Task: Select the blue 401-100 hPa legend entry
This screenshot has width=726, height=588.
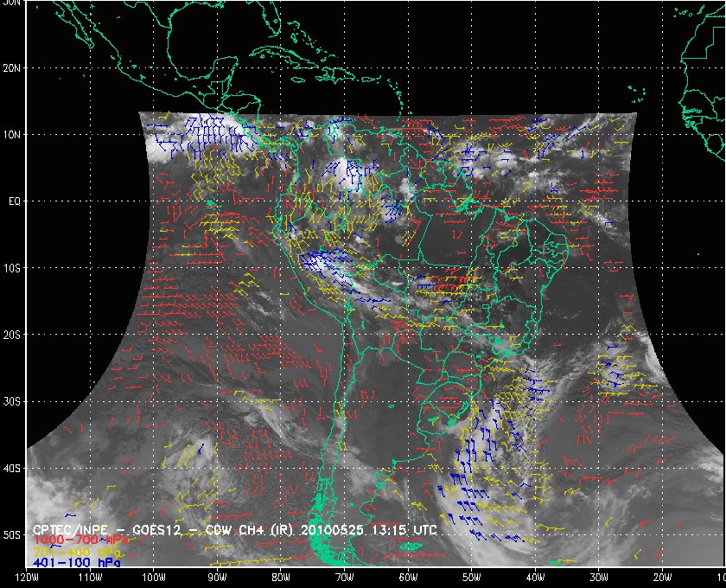Action: click(76, 563)
